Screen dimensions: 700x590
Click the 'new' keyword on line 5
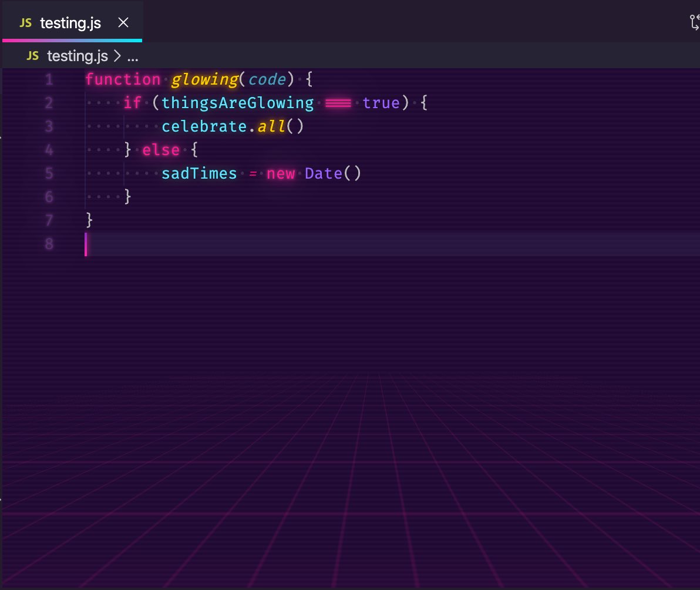(x=281, y=173)
